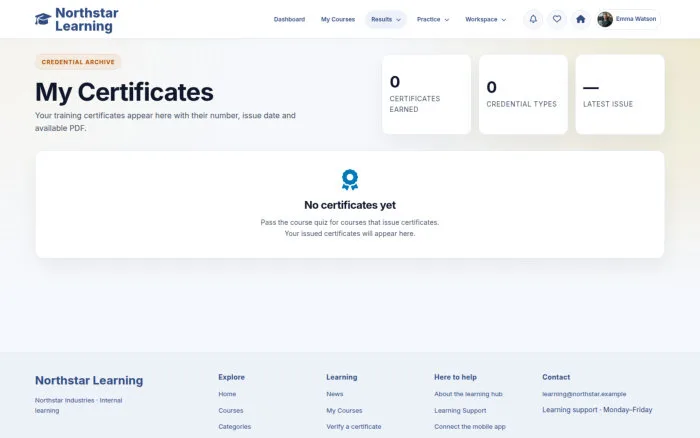Viewport: 700px width, 438px height.
Task: Click the footer Here to help heading
Action: tap(455, 377)
